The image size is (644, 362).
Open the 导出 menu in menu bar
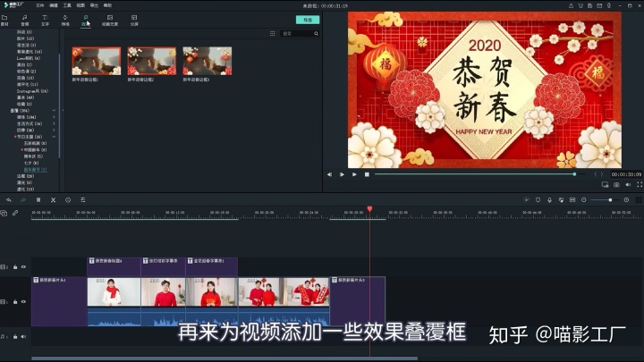[94, 5]
